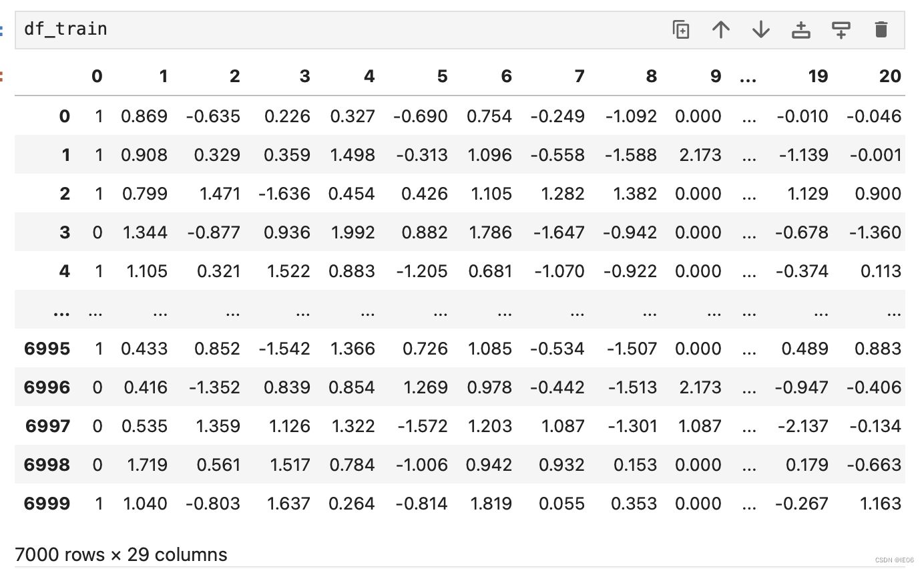Click row index 6995
Screen dimensions: 924x569
tap(47, 349)
